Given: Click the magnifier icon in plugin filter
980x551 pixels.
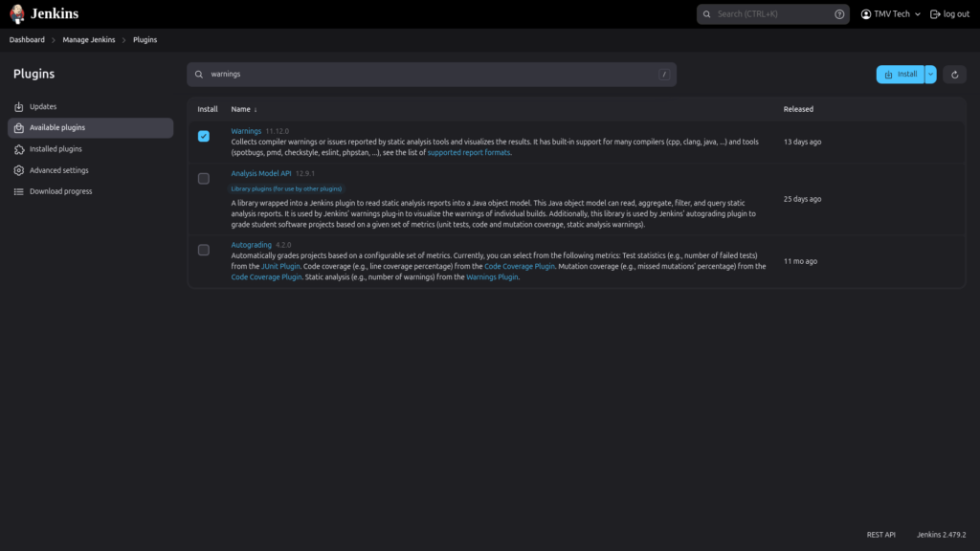Looking at the screenshot, I should pyautogui.click(x=199, y=75).
